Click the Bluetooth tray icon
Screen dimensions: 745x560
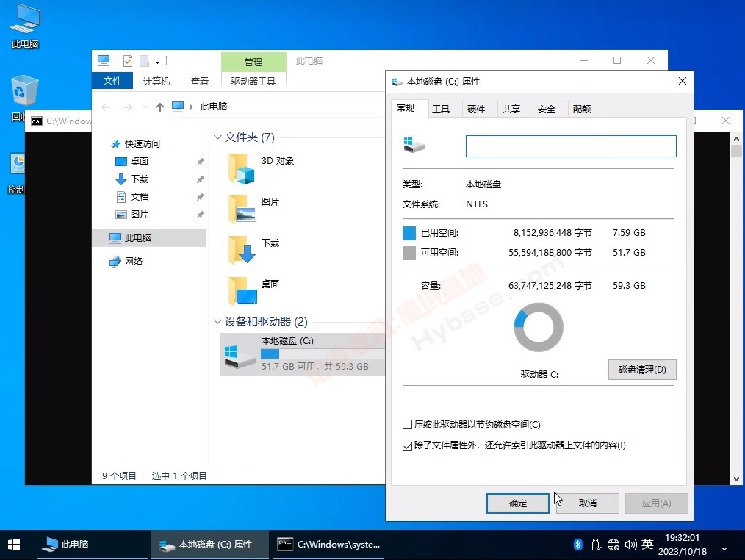(577, 545)
